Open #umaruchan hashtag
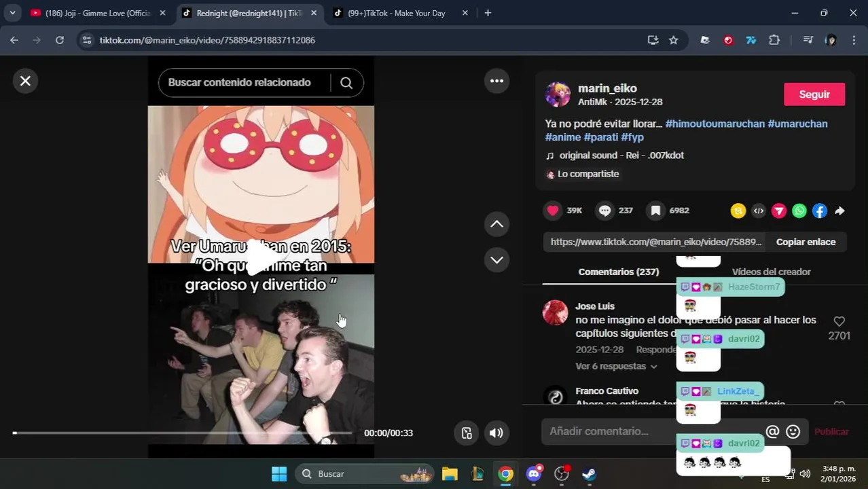The height and width of the screenshot is (489, 868). [798, 124]
